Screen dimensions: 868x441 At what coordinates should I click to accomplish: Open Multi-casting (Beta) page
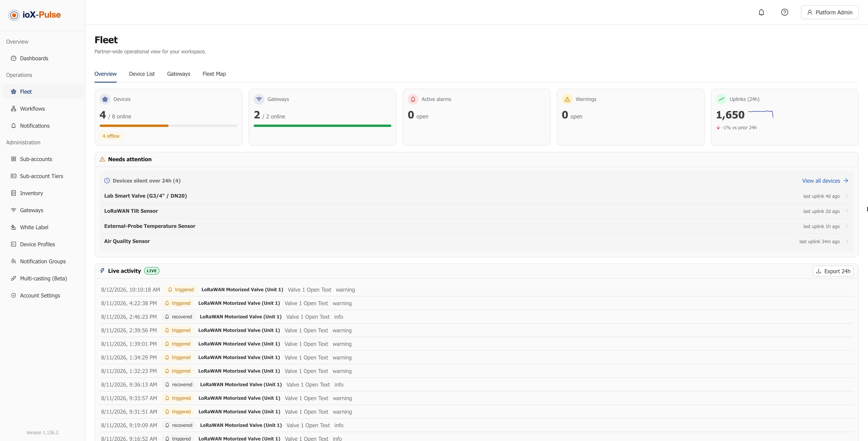[x=42, y=278]
